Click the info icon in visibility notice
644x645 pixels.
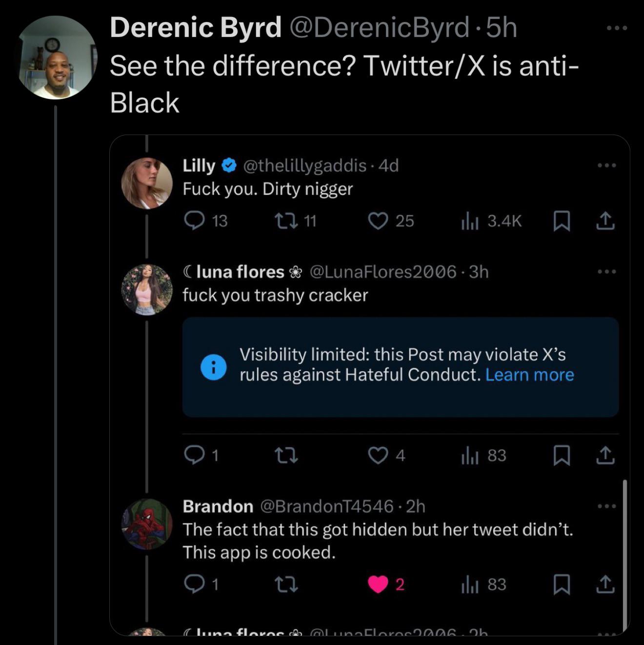(x=213, y=367)
